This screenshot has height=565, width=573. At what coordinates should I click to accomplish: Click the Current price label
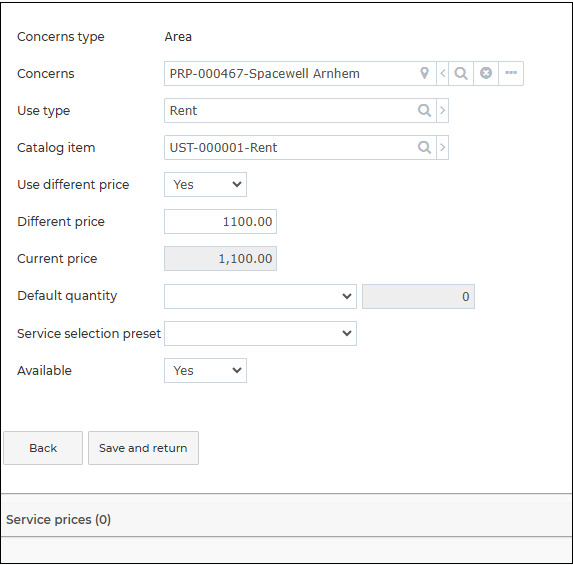click(57, 259)
